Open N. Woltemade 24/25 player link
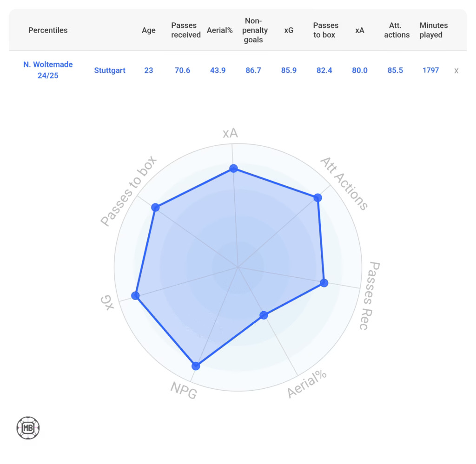Image resolution: width=476 pixels, height=464 pixels. point(48,70)
